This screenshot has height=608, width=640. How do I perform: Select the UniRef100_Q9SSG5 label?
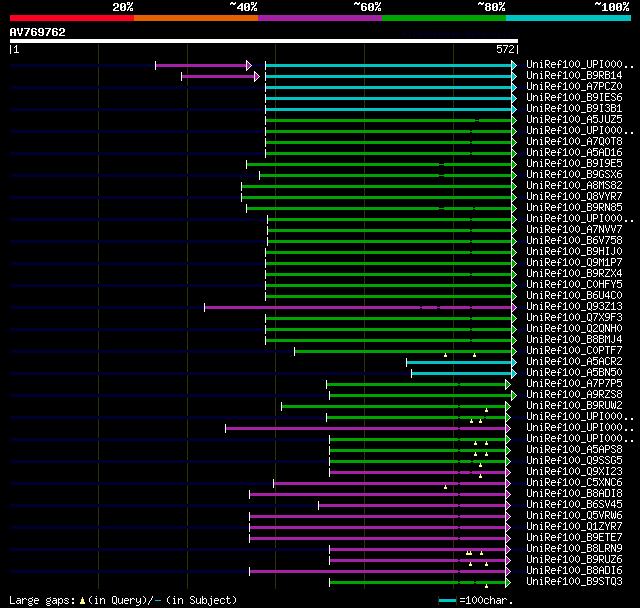[574, 461]
